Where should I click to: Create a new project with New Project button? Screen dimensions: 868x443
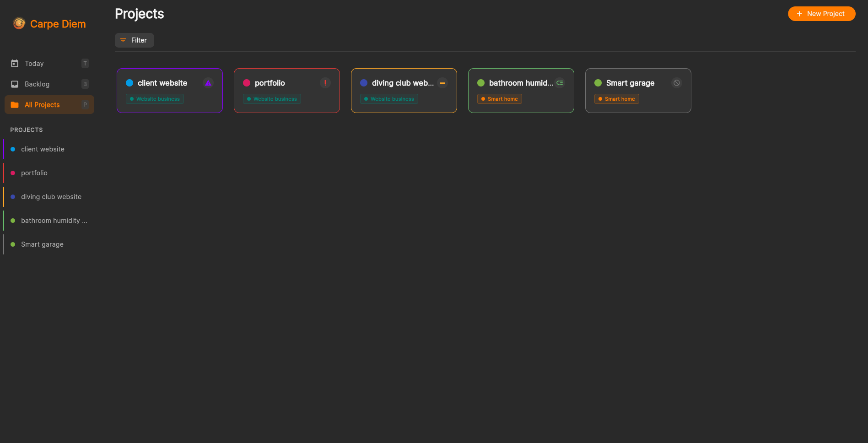(821, 14)
